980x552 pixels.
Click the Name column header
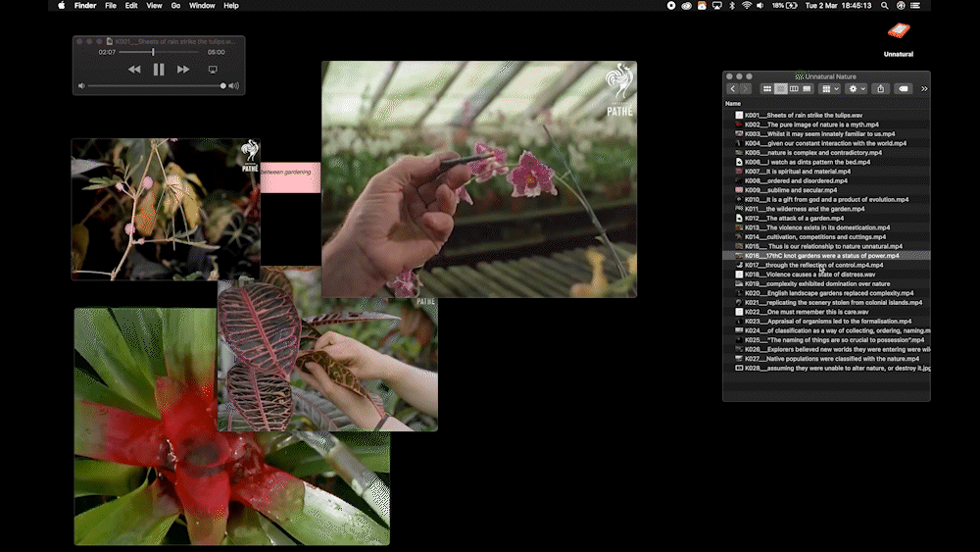pyautogui.click(x=733, y=103)
